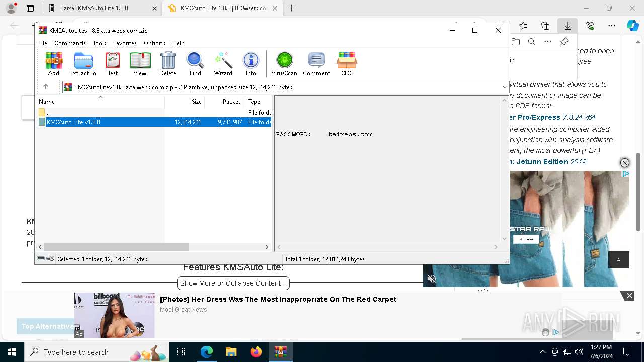This screenshot has height=362, width=644.
Task: Click G-Star RAW Shop now button
Action: pyautogui.click(x=526, y=239)
